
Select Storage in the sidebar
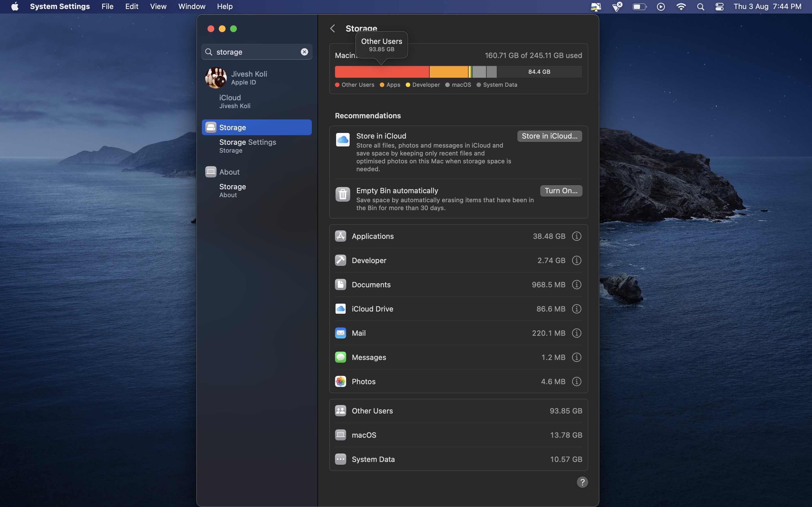[x=257, y=127]
